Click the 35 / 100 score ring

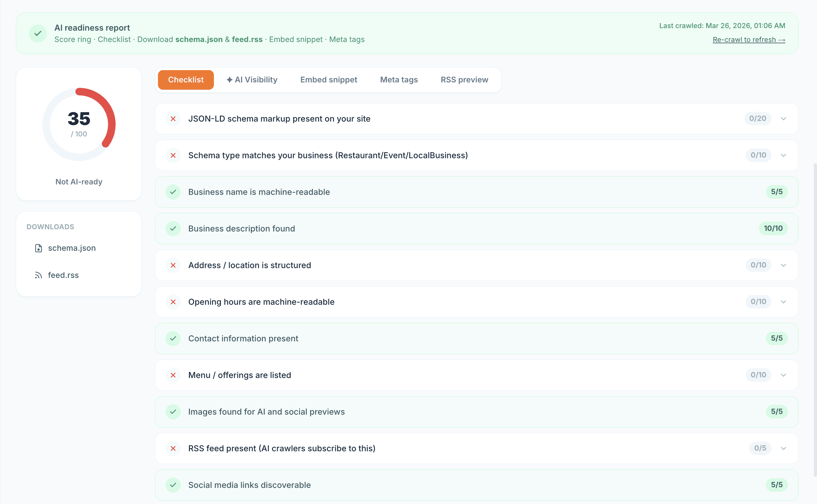tap(79, 124)
